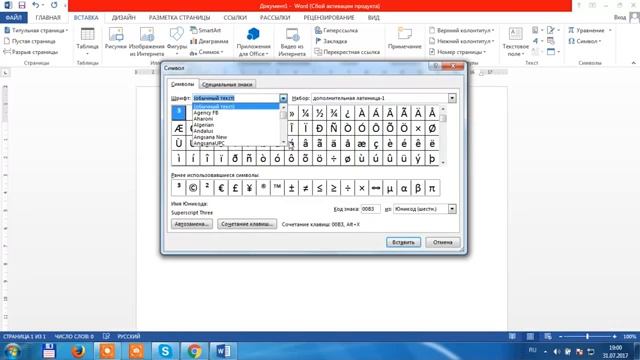This screenshot has width=640, height=360.
Task: Click the Undo arrow in title bar
Action: pos(36,5)
